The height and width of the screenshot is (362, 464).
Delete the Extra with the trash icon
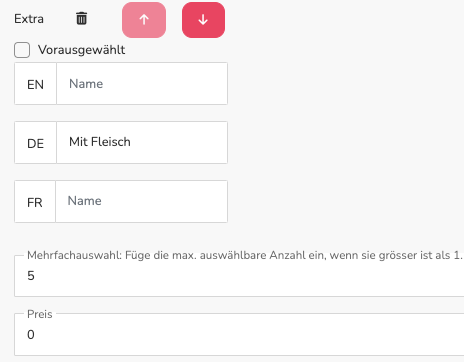pos(82,18)
